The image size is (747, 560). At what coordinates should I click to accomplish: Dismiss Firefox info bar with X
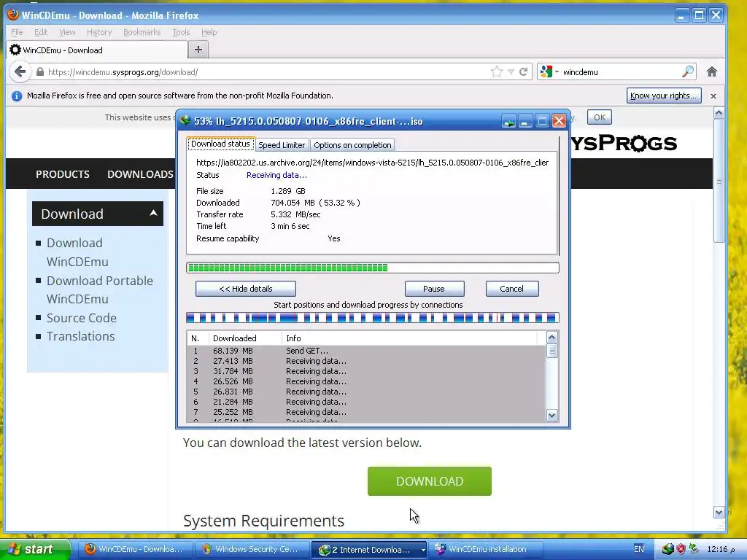pos(713,96)
